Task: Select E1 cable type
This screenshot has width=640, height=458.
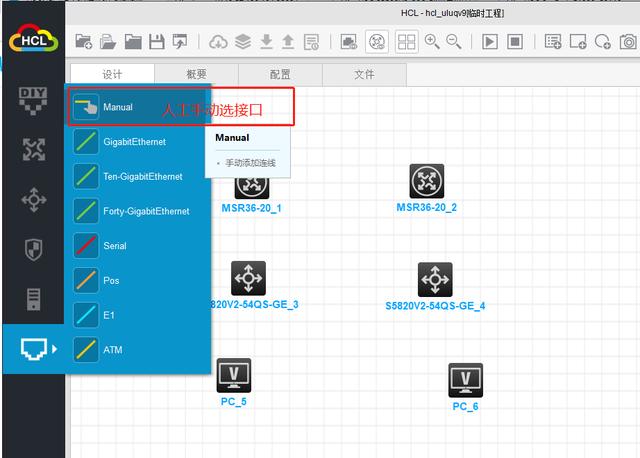Action: click(138, 315)
